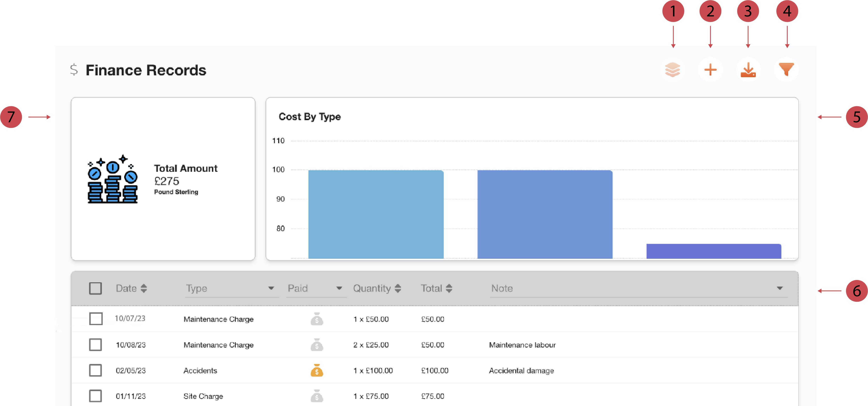The width and height of the screenshot is (868, 406).
Task: Add a new finance record
Action: point(710,70)
